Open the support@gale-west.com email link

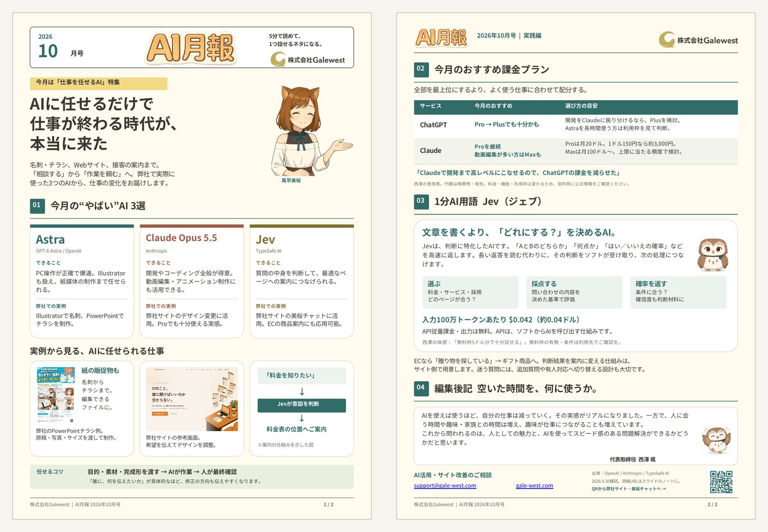pyautogui.click(x=445, y=485)
